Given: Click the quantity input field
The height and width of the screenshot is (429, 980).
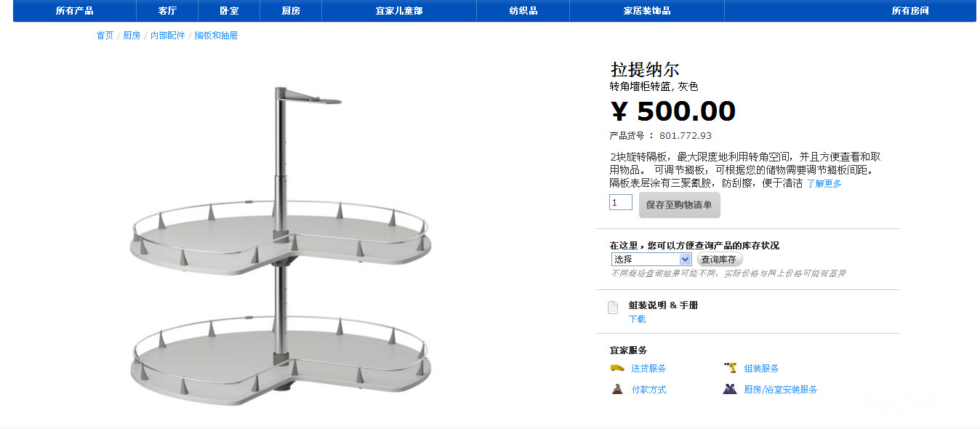Looking at the screenshot, I should (x=621, y=202).
